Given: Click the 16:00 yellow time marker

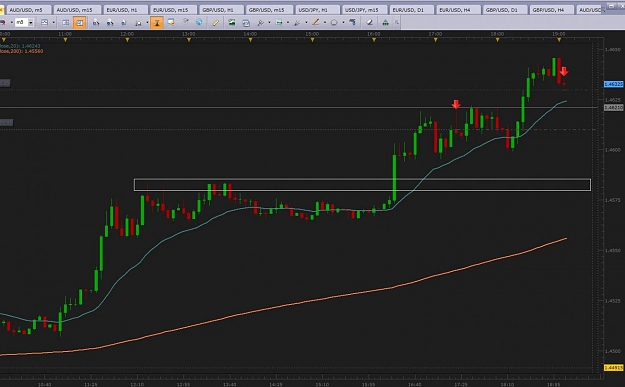Looking at the screenshot, I should coord(374,40).
